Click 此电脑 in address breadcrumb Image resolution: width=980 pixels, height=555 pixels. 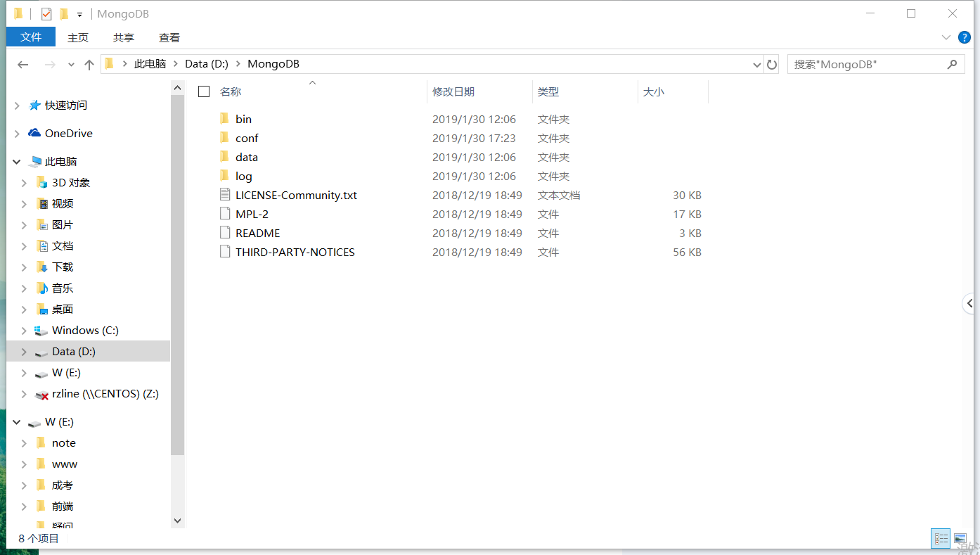150,64
